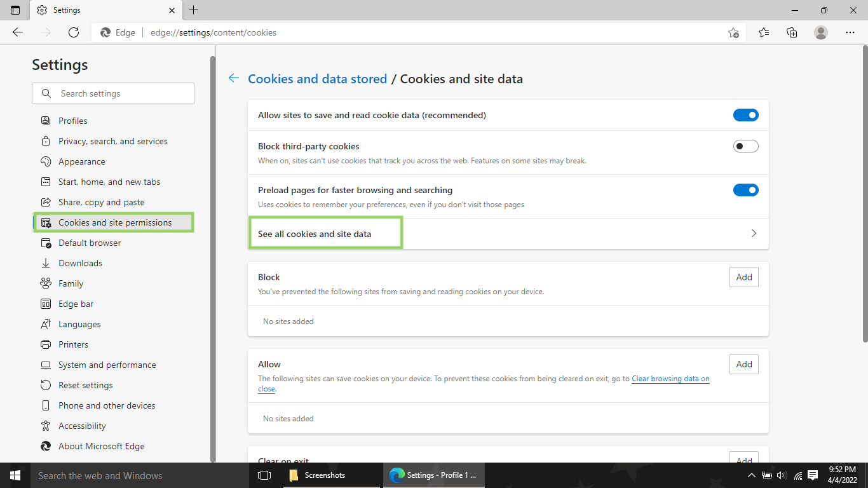This screenshot has height=488, width=868.
Task: Toggle Preload pages for faster browsing
Action: 746,190
